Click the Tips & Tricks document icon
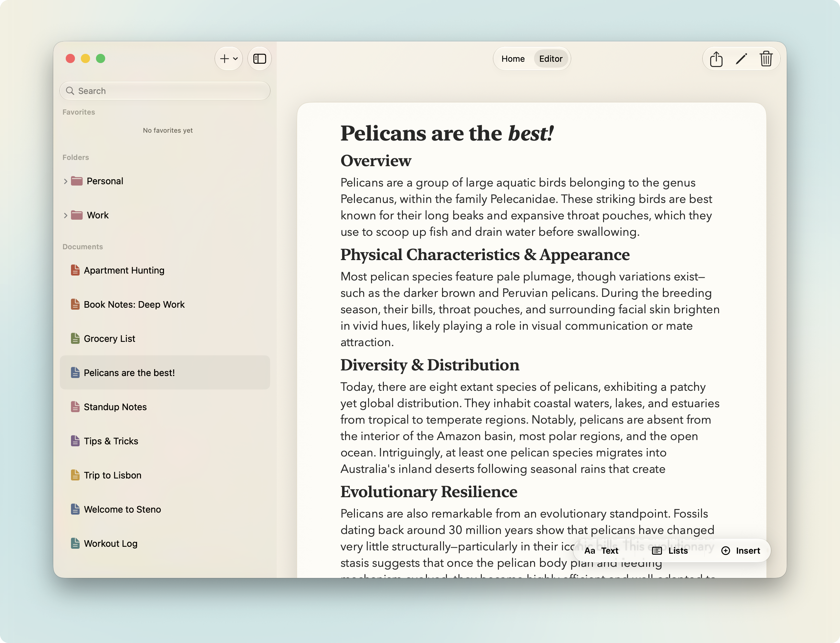 [x=76, y=441]
